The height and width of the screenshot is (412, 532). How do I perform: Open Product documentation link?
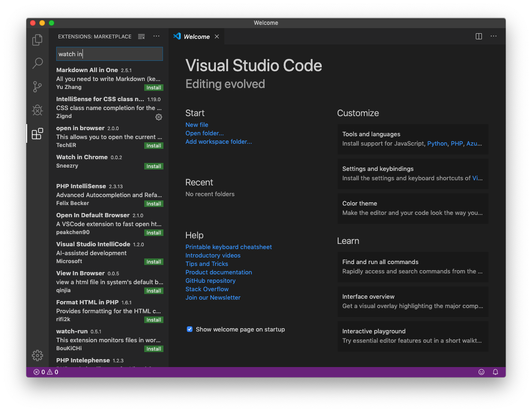(219, 272)
